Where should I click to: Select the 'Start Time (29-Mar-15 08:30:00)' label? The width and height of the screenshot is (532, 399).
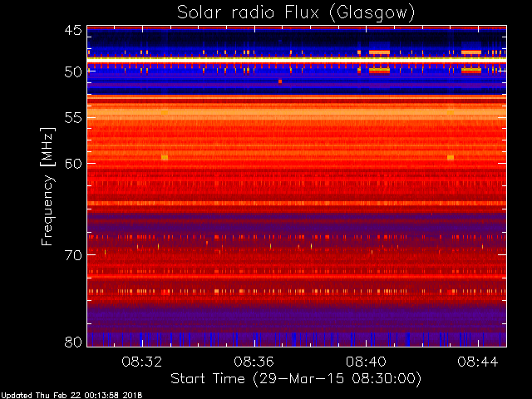tap(296, 379)
